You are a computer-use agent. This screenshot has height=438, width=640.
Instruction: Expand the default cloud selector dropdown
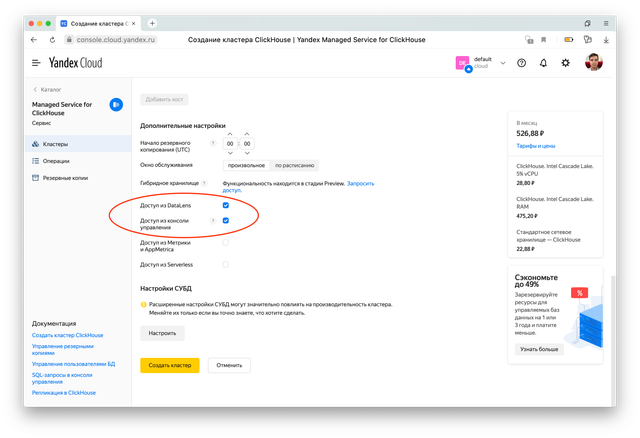click(504, 63)
